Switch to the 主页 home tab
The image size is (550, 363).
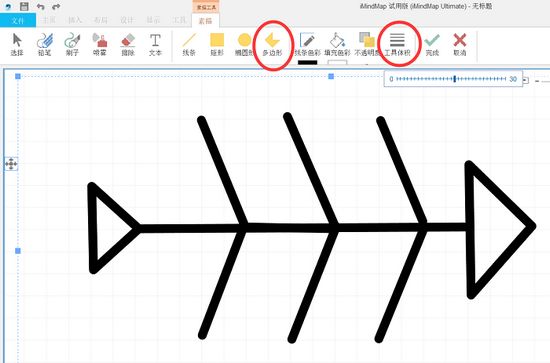pyautogui.click(x=49, y=20)
